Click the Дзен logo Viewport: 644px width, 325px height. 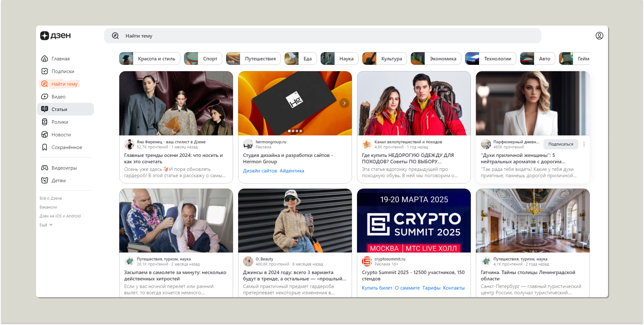[x=55, y=36]
